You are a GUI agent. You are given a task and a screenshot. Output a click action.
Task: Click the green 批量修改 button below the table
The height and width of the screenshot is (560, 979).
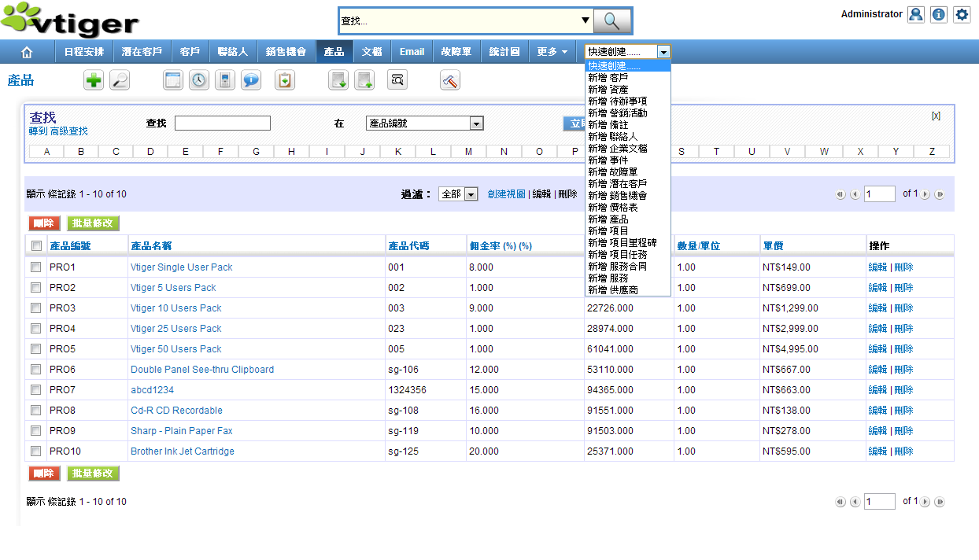tap(93, 473)
